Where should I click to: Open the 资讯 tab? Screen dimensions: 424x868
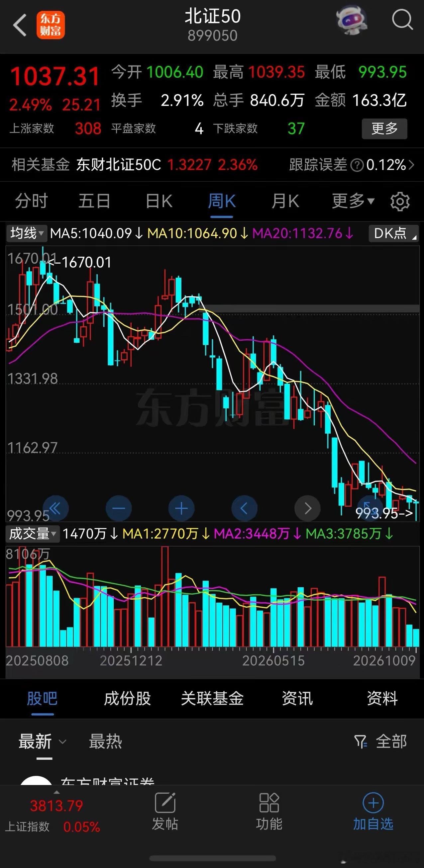297,698
